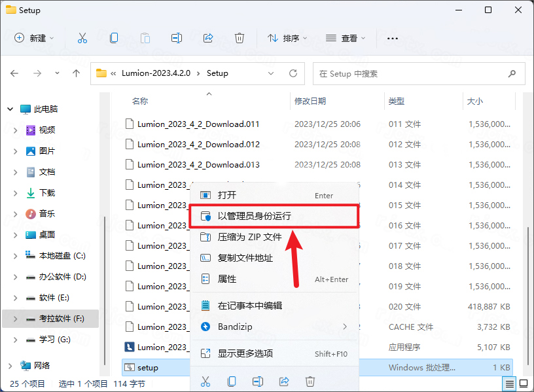Click the share icon in the context menu
534x392 pixels.
tap(284, 382)
